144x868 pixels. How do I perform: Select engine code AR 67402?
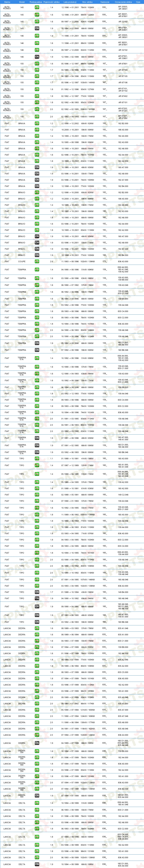pyautogui.click(x=123, y=96)
